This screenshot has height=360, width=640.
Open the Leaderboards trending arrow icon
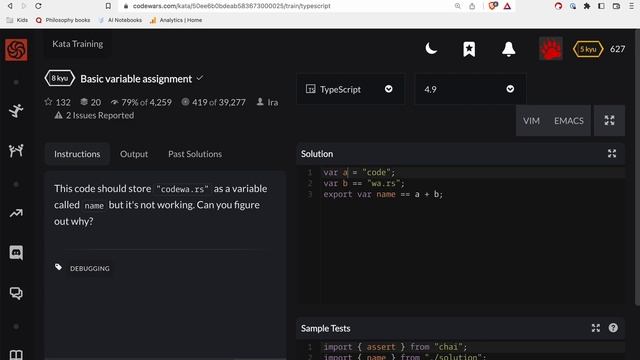[x=16, y=213]
